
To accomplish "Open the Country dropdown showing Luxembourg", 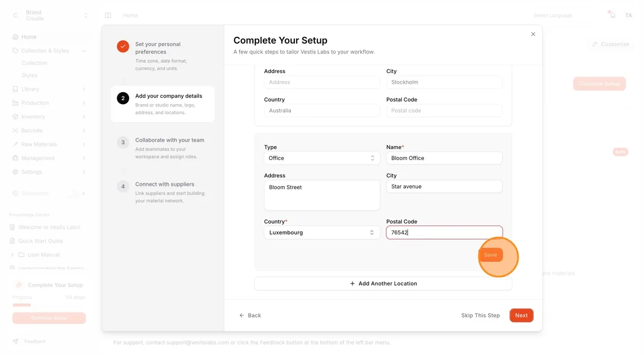I will point(321,232).
